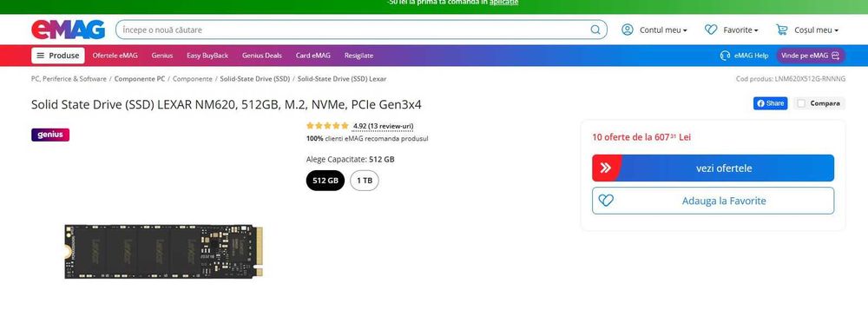This screenshot has height=317, width=868.
Task: Go to PC, Periferice & Software breadcrumb
Action: 69,79
